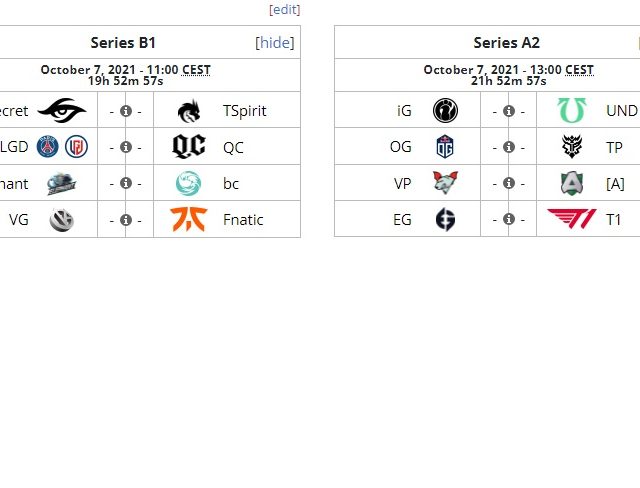Click CEST timezone in Series B1
Image resolution: width=640 pixels, height=488 pixels.
pyautogui.click(x=196, y=70)
